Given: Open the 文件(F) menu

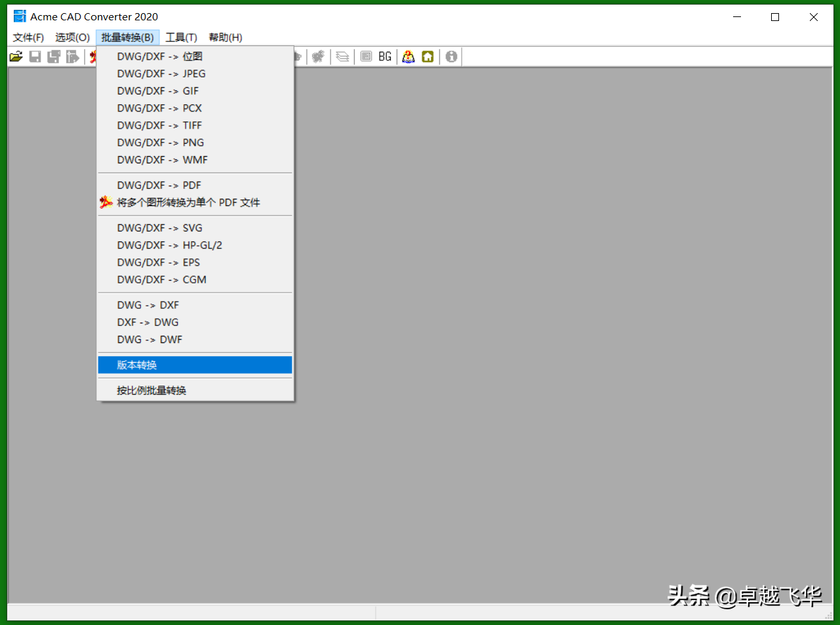Looking at the screenshot, I should coord(28,37).
